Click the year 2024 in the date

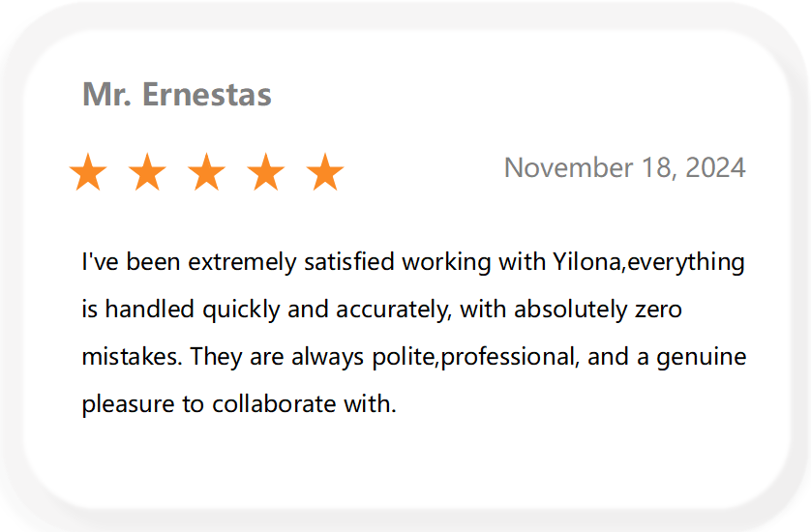[x=715, y=168]
